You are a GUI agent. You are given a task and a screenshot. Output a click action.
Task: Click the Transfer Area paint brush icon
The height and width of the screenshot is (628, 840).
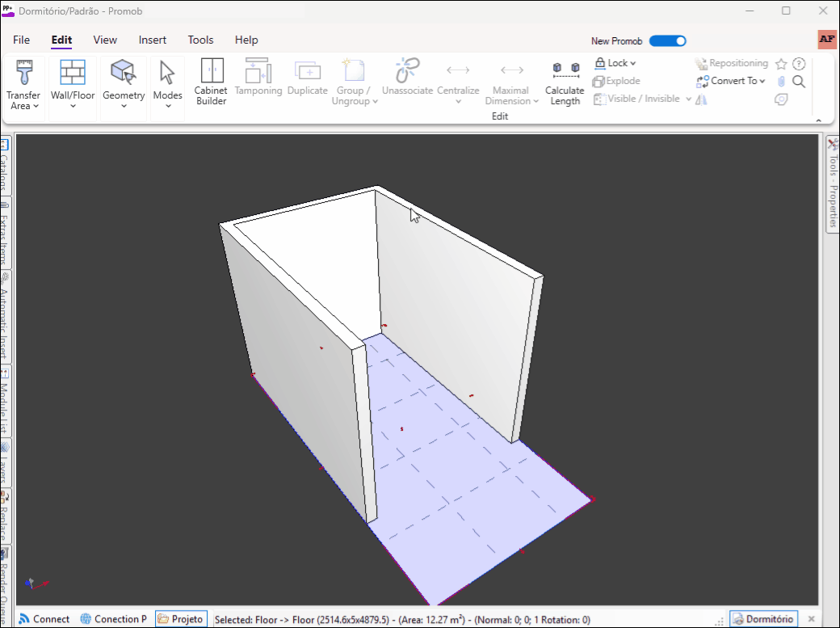click(23, 74)
